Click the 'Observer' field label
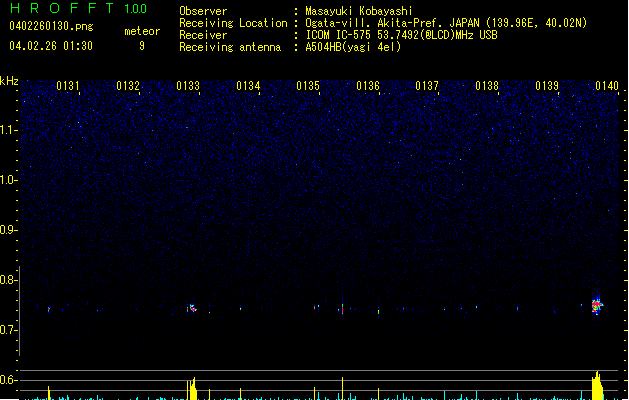 (x=203, y=11)
